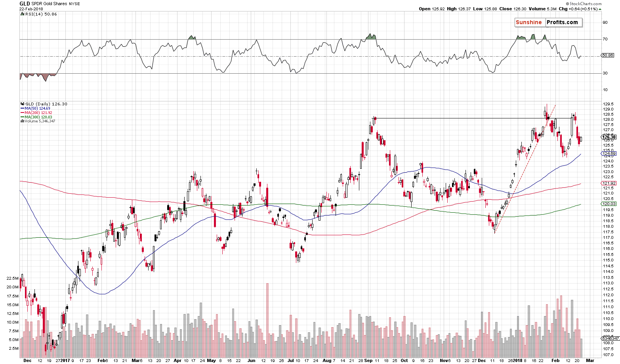
Task: Click the red 121.92 moving average tag
Action: [x=609, y=183]
